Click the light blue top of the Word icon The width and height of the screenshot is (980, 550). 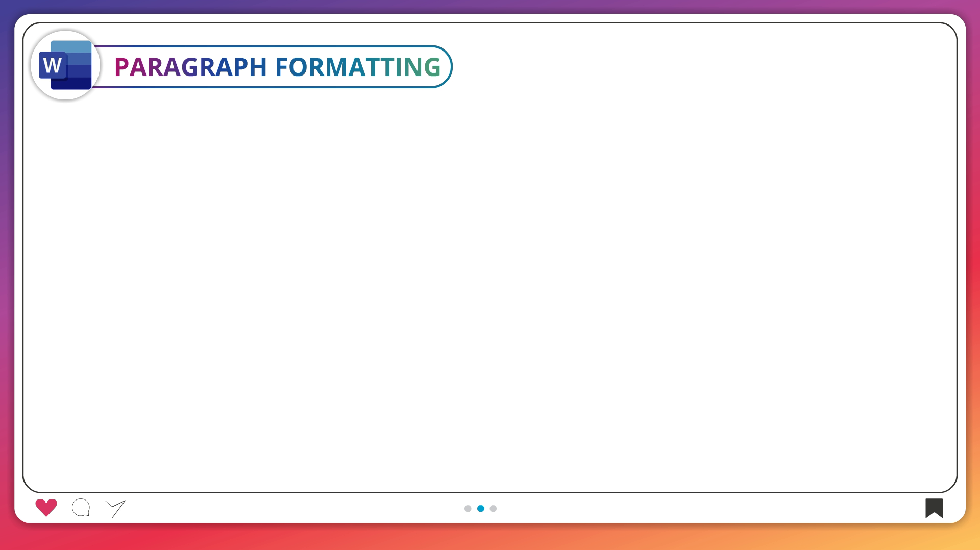coord(71,46)
